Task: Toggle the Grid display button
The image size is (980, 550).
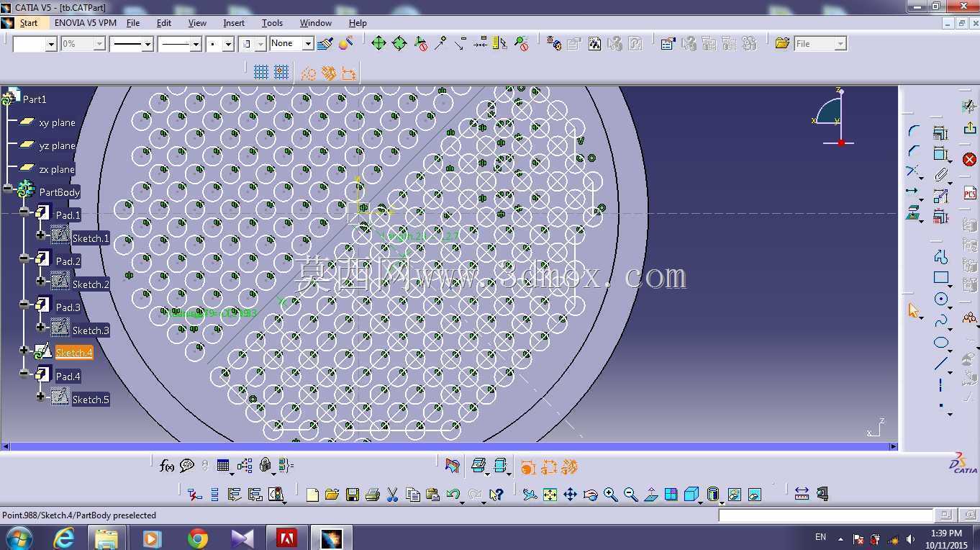Action: [261, 72]
